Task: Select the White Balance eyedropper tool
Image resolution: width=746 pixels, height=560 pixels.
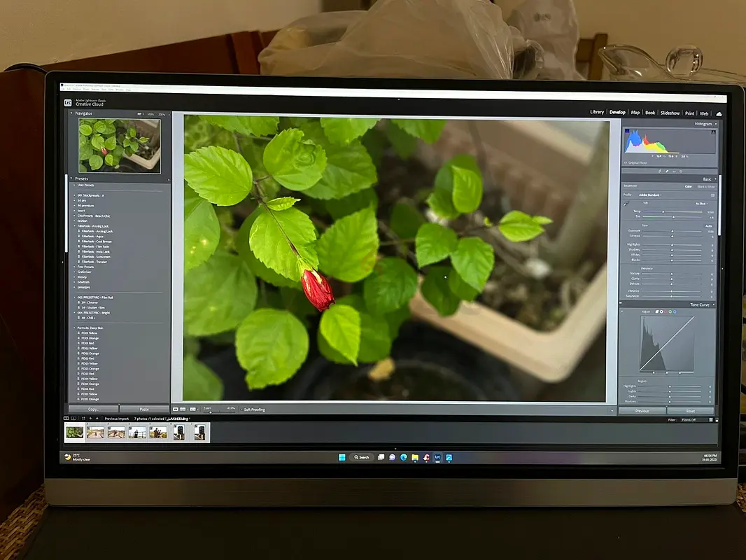Action: (627, 203)
